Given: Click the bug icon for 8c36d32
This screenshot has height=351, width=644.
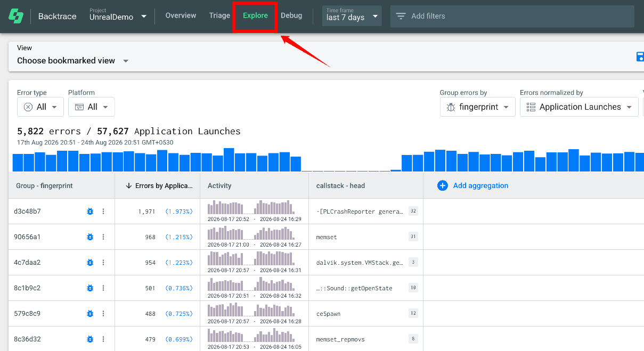Looking at the screenshot, I should pyautogui.click(x=90, y=339).
